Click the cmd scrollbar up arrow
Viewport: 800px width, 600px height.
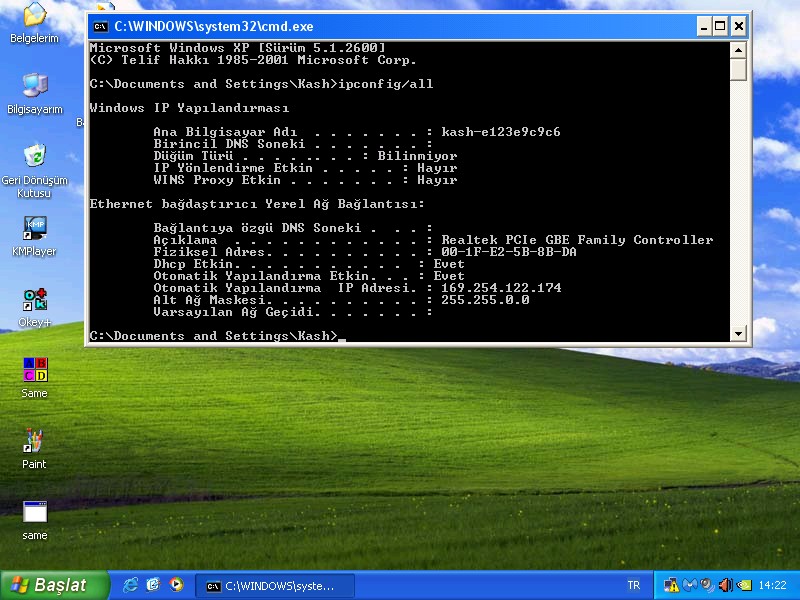738,50
